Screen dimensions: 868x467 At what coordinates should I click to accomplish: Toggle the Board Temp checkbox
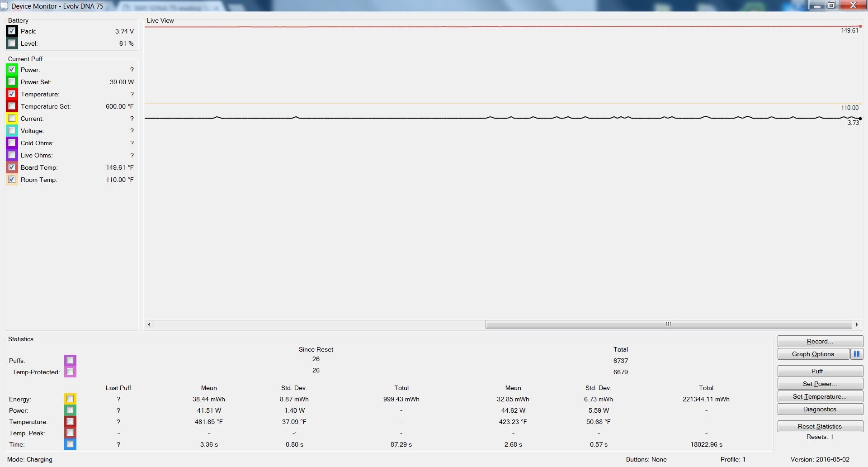point(12,167)
